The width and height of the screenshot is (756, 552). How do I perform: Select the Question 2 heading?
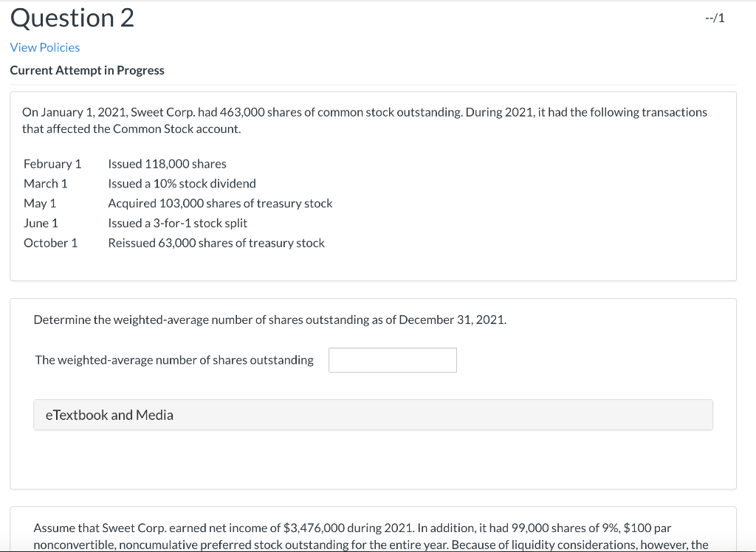pyautogui.click(x=71, y=18)
